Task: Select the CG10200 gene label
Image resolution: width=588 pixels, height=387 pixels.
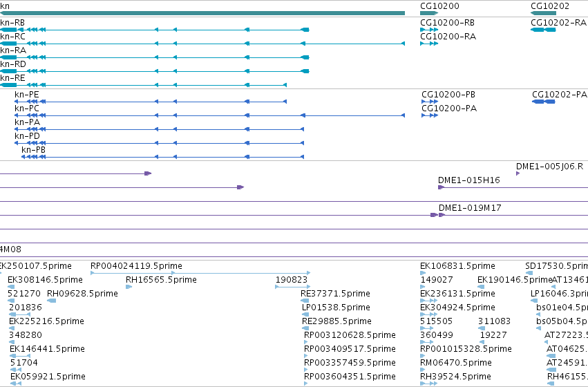Action: 439,6
